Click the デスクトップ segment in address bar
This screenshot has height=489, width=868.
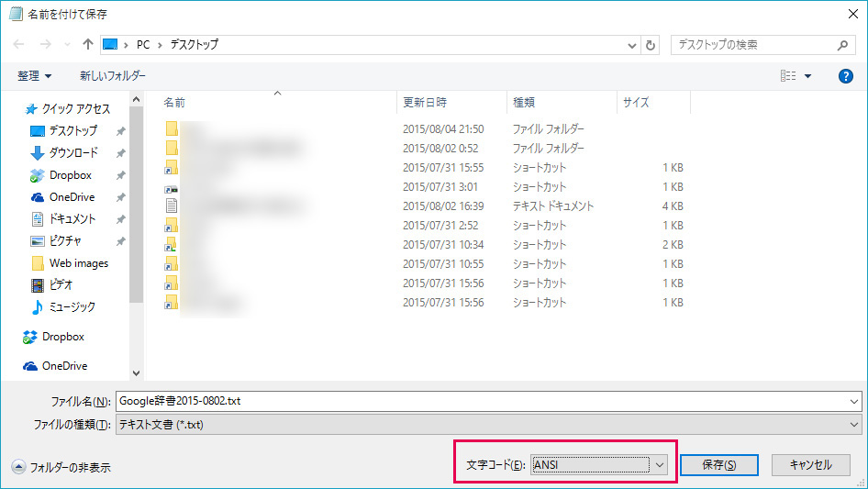[x=195, y=45]
